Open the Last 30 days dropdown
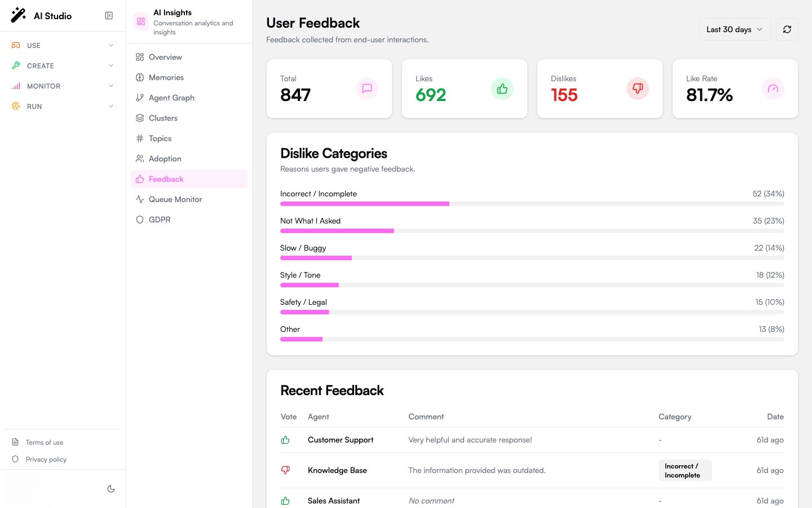Viewport: 812px width, 508px height. tap(735, 29)
